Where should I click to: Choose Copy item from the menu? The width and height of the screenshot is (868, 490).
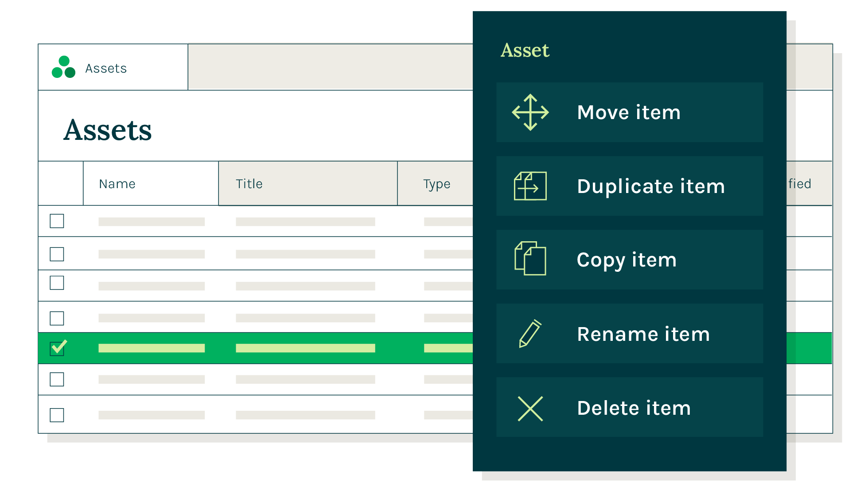pyautogui.click(x=627, y=260)
